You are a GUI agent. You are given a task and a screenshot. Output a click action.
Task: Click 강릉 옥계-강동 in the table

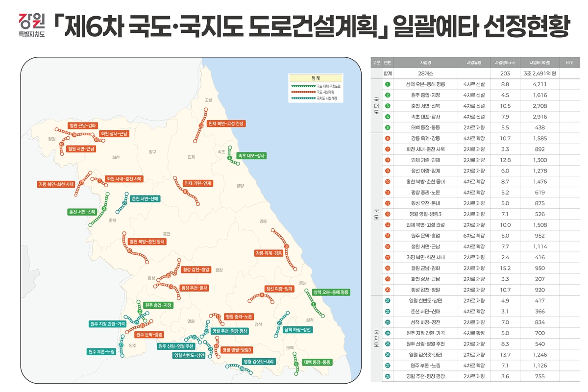(425, 139)
